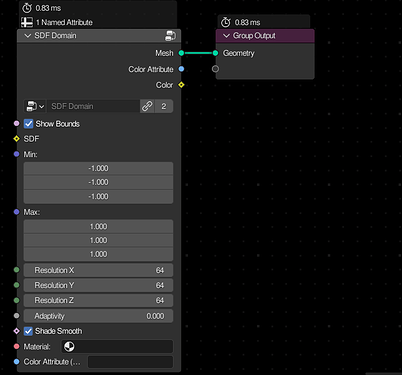402x375 pixels.
Task: Click the Min vector input socket
Action: point(17,154)
